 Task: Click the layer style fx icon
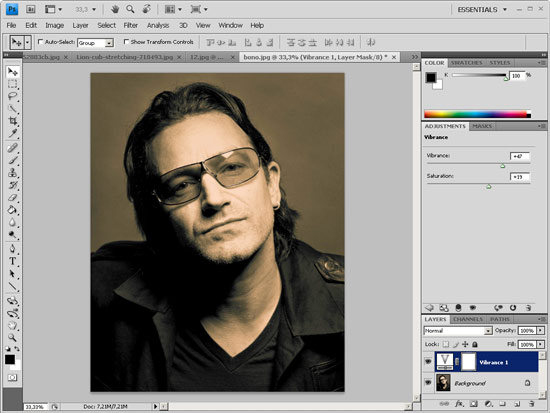click(459, 404)
